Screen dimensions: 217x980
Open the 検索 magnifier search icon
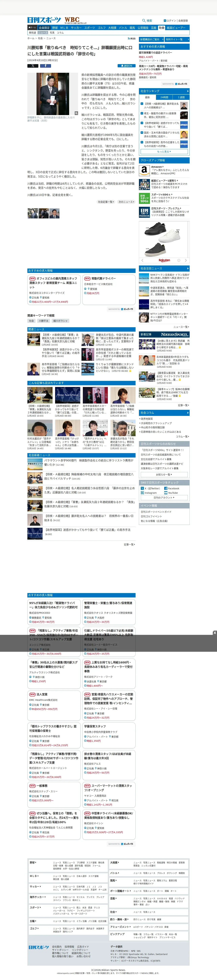click(144, 20)
